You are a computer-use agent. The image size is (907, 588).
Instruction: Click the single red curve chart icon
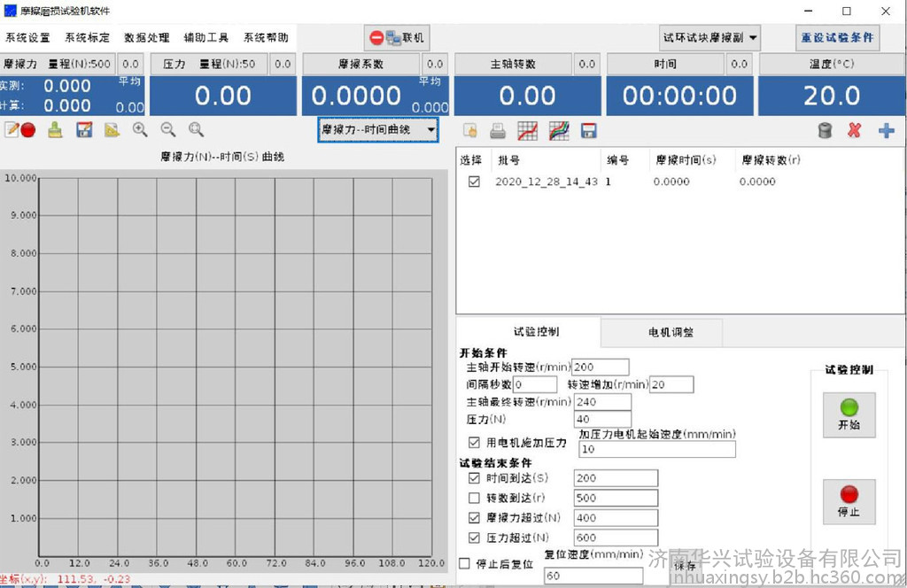528,131
